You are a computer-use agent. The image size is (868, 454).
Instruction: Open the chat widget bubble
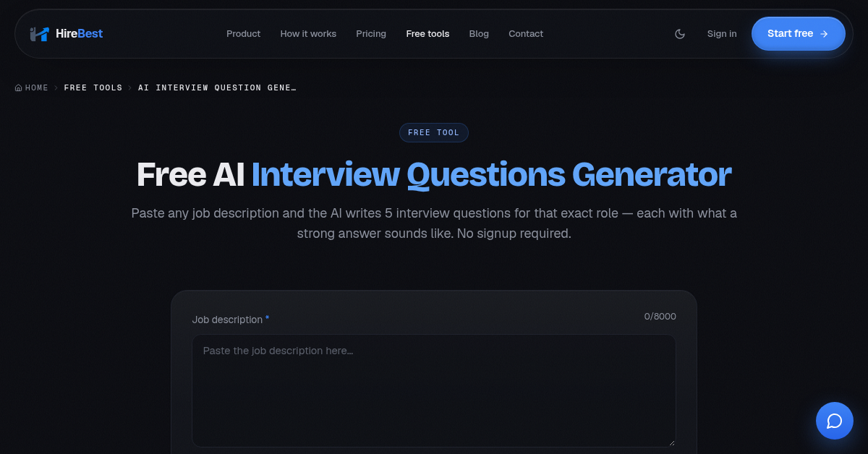point(835,421)
